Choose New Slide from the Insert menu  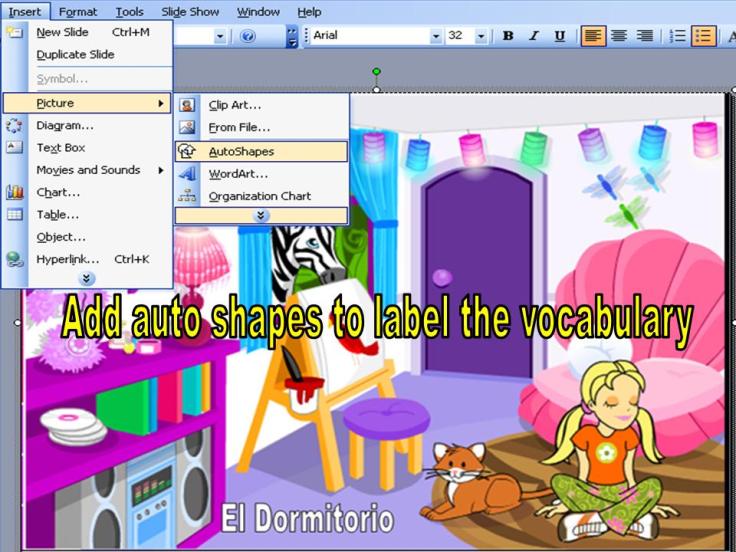point(62,32)
